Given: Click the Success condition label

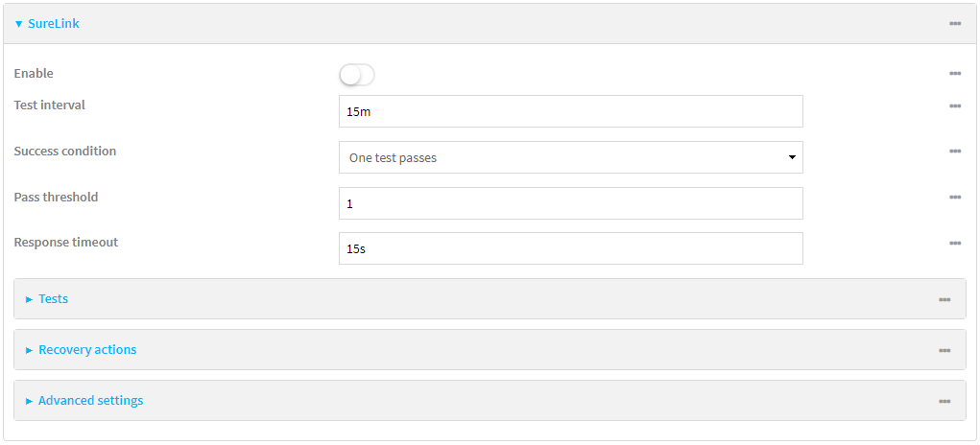Looking at the screenshot, I should tap(64, 152).
